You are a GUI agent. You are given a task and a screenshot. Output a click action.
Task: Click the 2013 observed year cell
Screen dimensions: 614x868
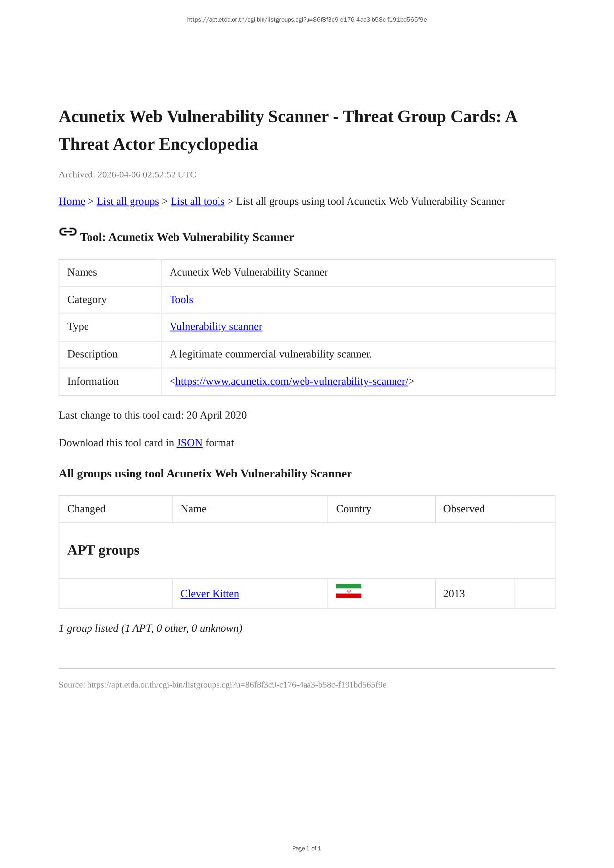tap(454, 594)
